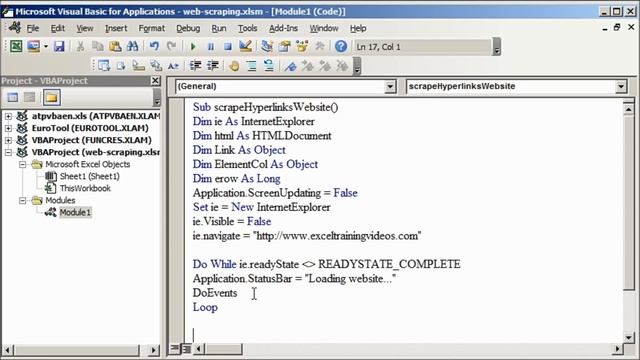
Task: Outdent the selected code lines
Action: click(213, 65)
